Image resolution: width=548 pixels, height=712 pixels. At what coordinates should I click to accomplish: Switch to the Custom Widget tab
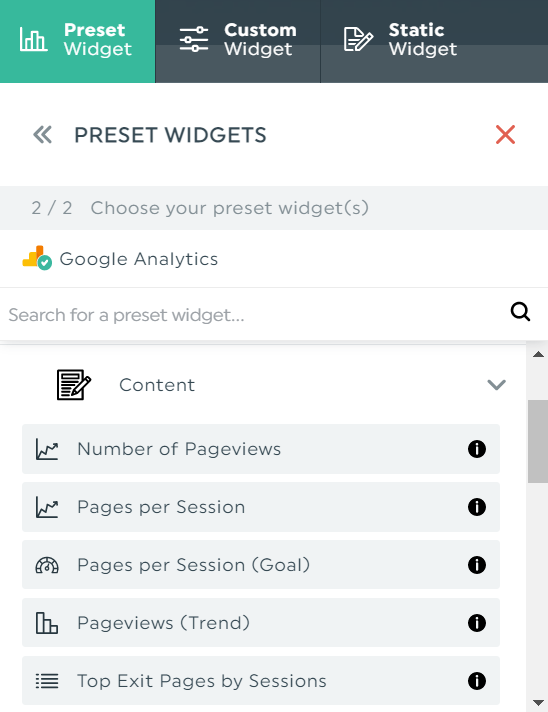(238, 41)
